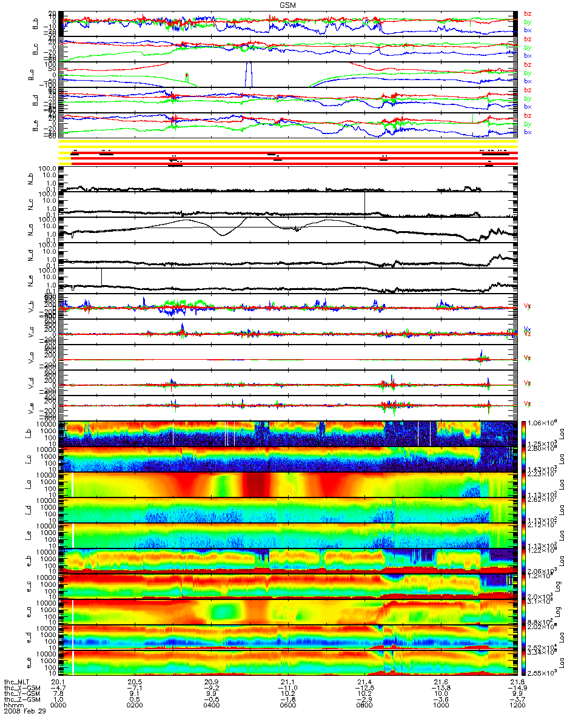Click the Vx legend of the V_c panel

[x=527, y=329]
